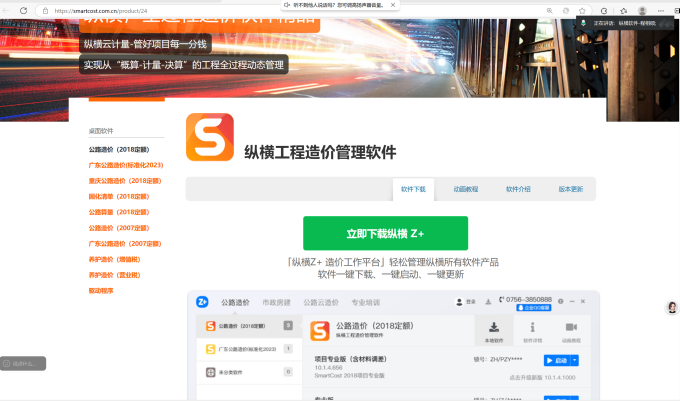Screen dimensions: 680x401
Task: Switch to the 版本更新 tab
Action: point(571,189)
